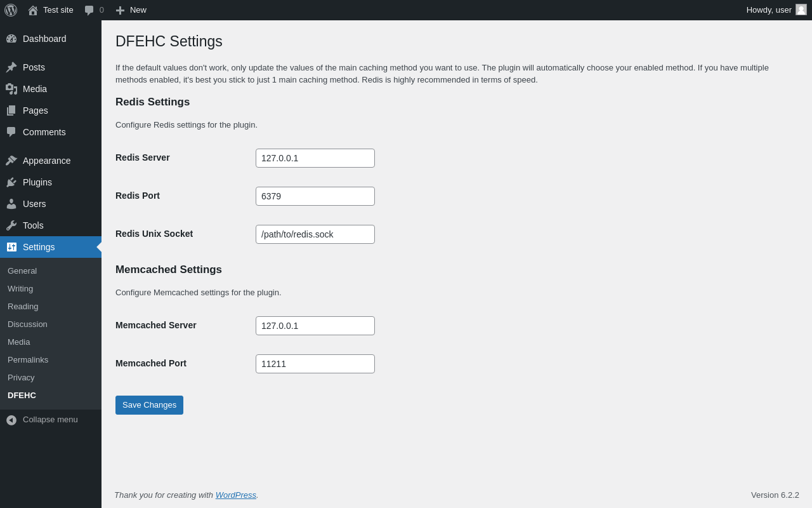Image resolution: width=812 pixels, height=508 pixels.
Task: Focus the Redis Port field
Action: pyautogui.click(x=315, y=196)
